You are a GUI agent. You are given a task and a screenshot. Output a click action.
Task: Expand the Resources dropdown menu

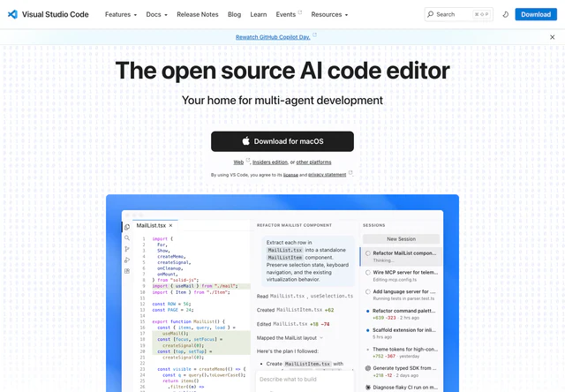pos(329,15)
